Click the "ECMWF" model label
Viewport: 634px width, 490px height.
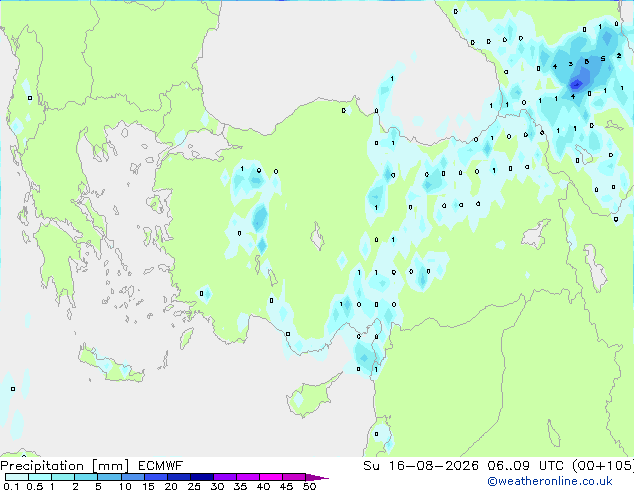tap(161, 466)
